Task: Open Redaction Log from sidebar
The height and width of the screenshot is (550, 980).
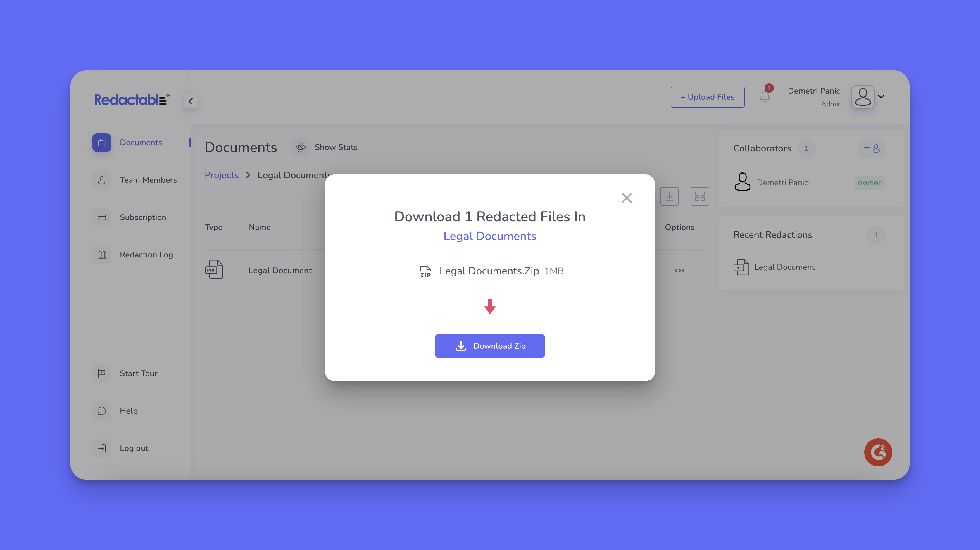Action: point(146,255)
